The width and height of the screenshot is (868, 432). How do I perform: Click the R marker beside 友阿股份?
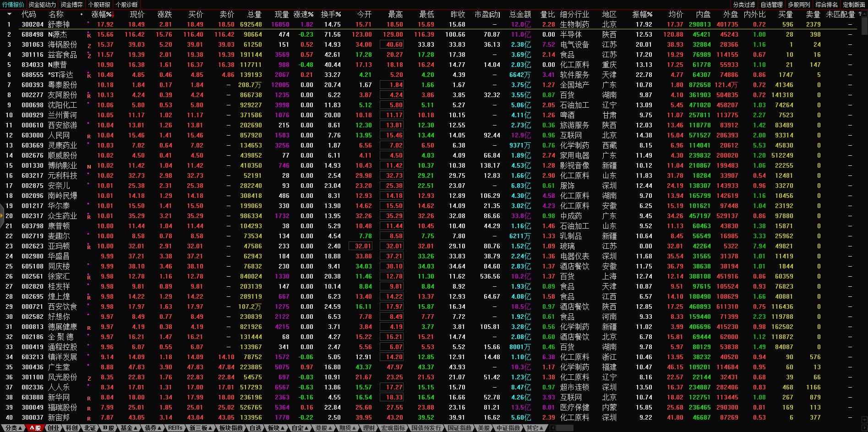(x=89, y=96)
